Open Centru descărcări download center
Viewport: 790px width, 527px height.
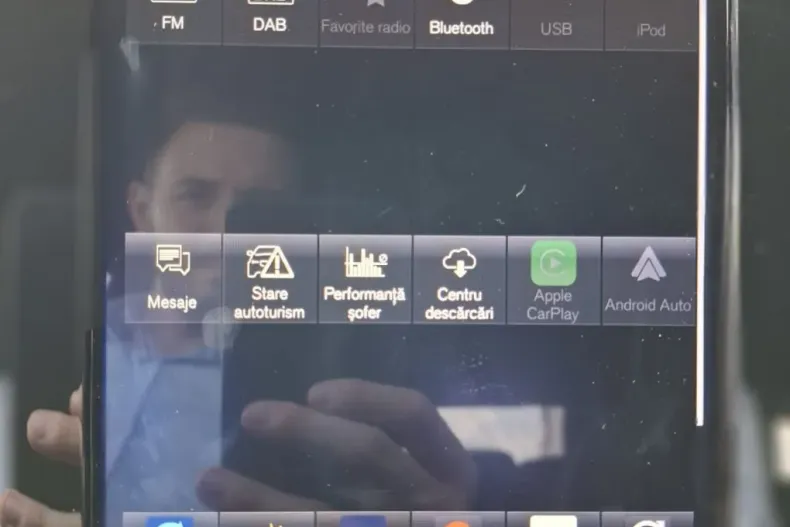coord(459,280)
